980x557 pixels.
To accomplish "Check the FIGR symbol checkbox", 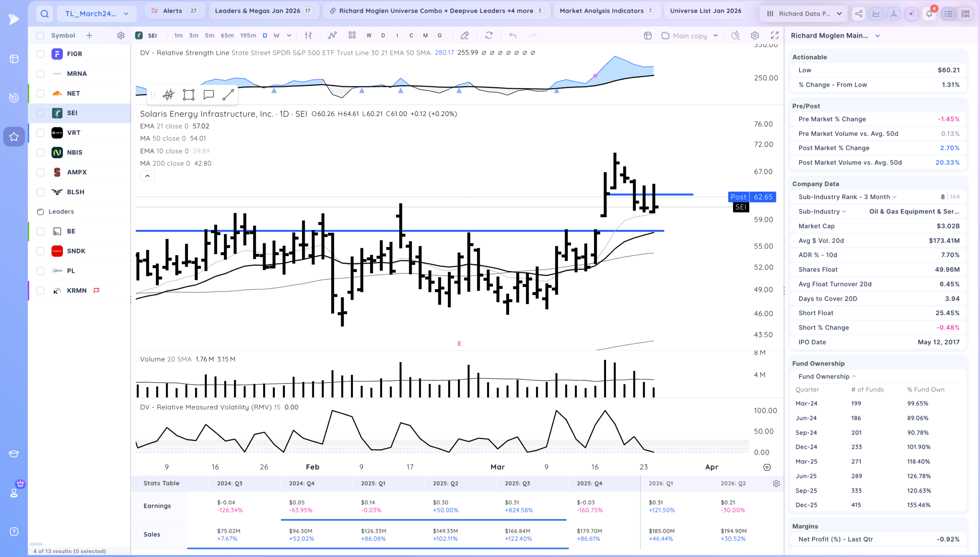I will click(40, 54).
